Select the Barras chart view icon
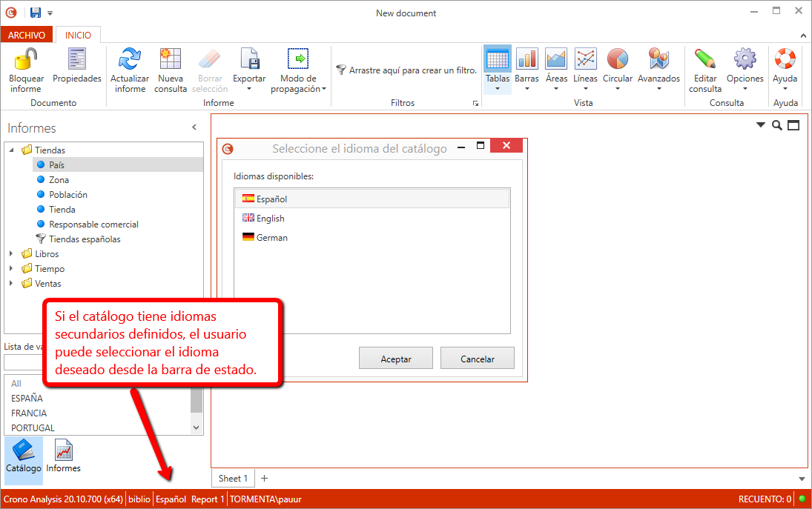 [x=527, y=59]
